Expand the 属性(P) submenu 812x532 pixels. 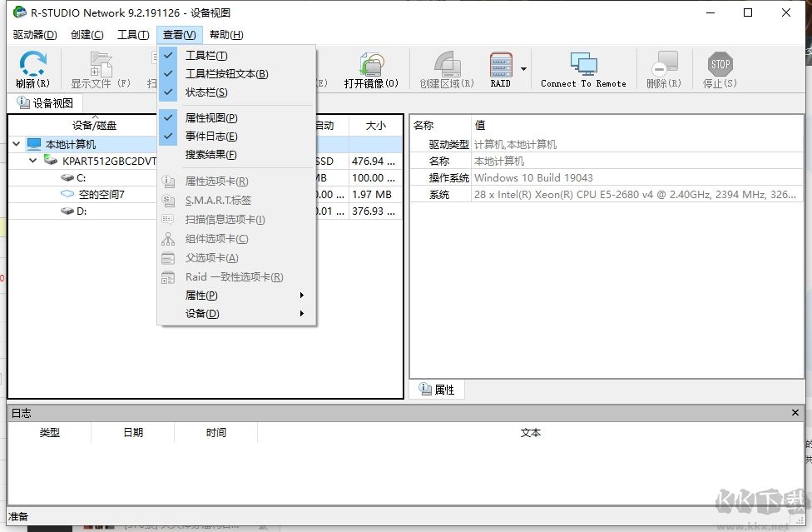(x=236, y=296)
